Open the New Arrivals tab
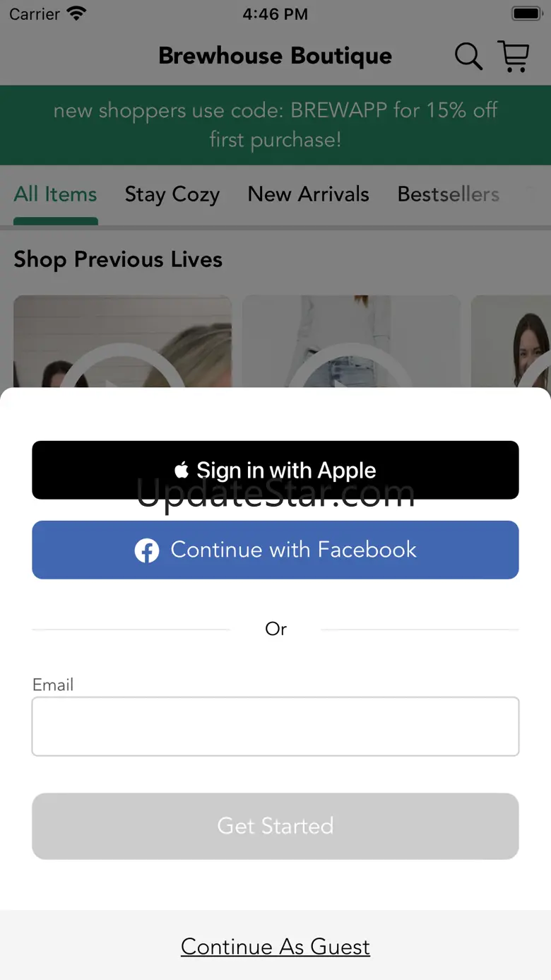The height and width of the screenshot is (980, 551). point(309,194)
